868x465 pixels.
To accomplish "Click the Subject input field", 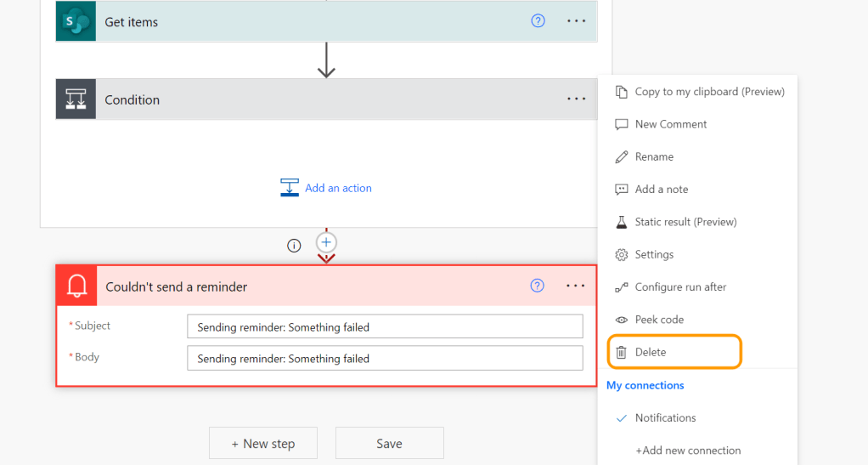I will 385,326.
